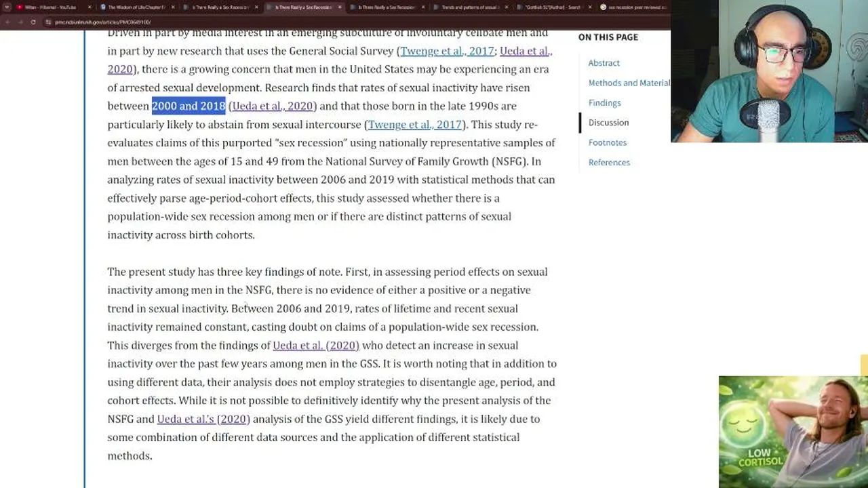Image resolution: width=868 pixels, height=488 pixels.
Task: Reload the page with the refresh icon
Action: click(x=33, y=22)
